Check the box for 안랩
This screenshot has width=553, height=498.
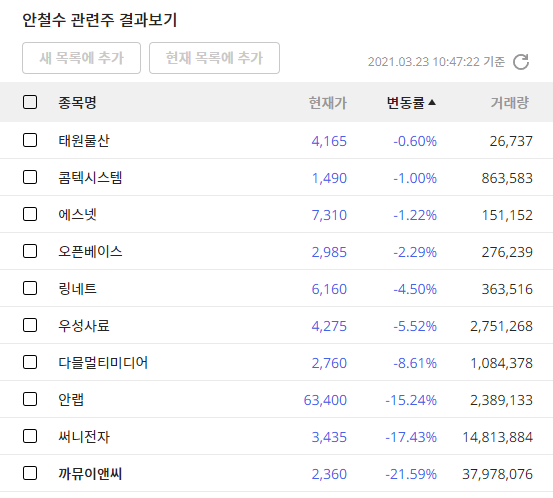pos(30,399)
